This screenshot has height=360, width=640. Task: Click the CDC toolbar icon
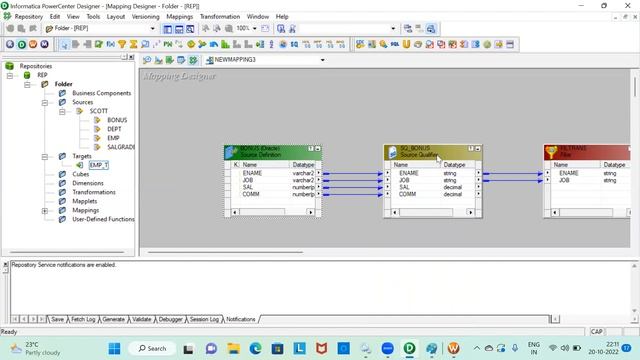pos(360,44)
